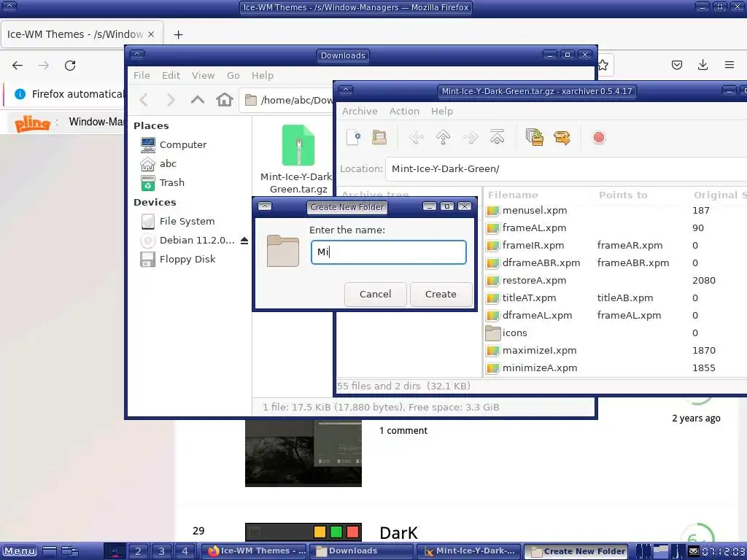Click the go-to-root icon in xarchiver toolbar
747x560 pixels.
[x=497, y=138]
